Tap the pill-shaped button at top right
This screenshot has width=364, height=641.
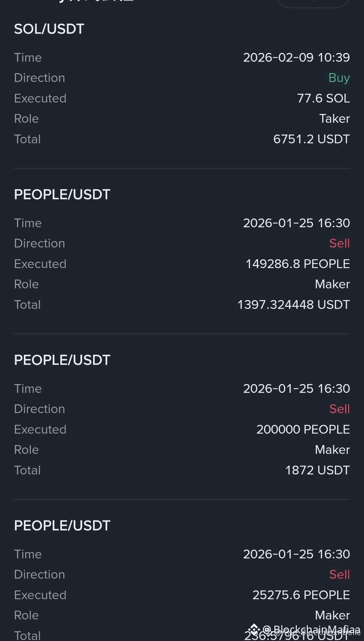click(313, 3)
